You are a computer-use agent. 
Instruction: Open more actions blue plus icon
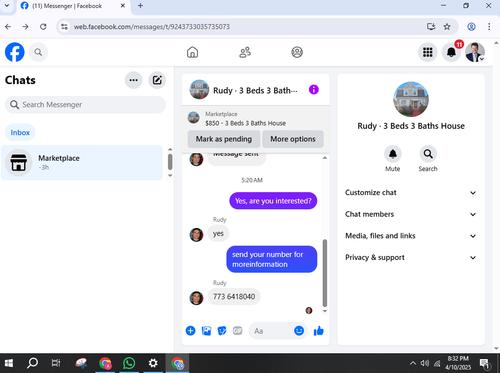click(x=191, y=331)
